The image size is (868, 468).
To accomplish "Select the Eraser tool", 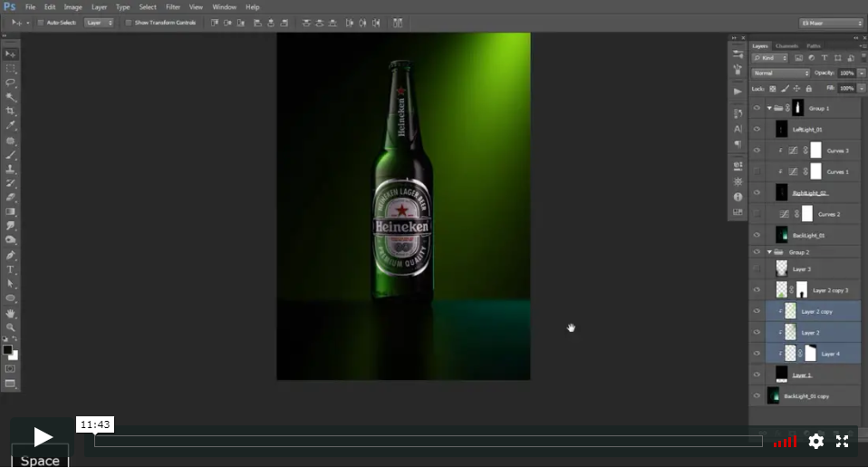I will [11, 197].
